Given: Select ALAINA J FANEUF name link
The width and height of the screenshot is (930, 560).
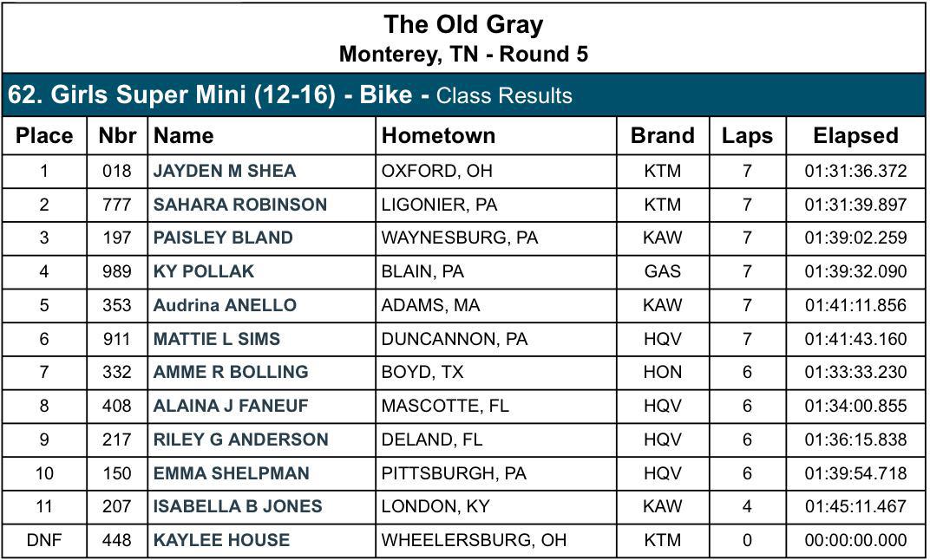Looking at the screenshot, I should (231, 406).
